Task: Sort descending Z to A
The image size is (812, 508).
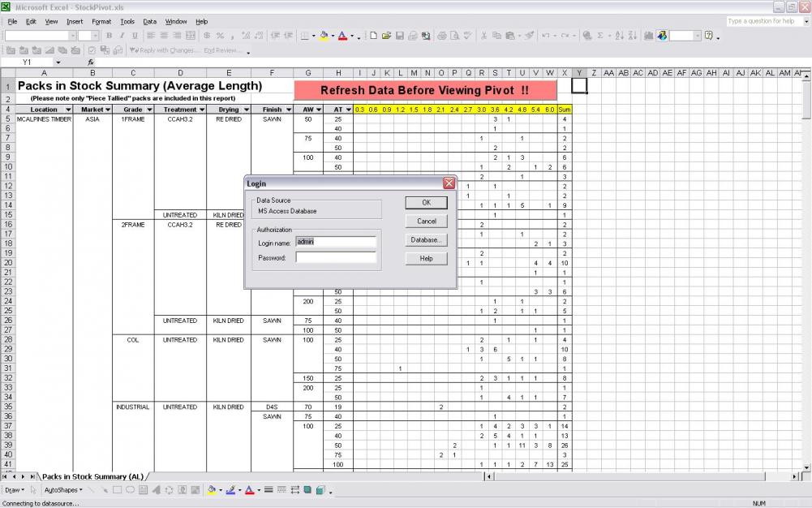Action: [x=632, y=35]
